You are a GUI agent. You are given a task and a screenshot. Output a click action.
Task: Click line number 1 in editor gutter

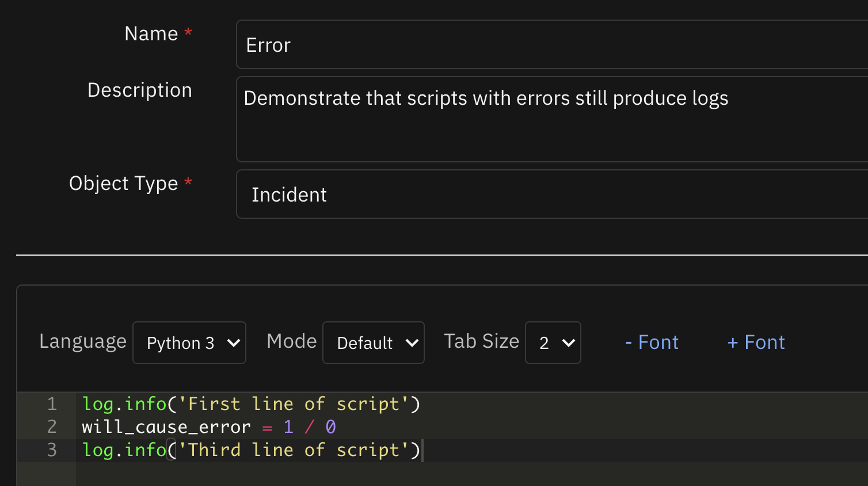click(x=52, y=404)
